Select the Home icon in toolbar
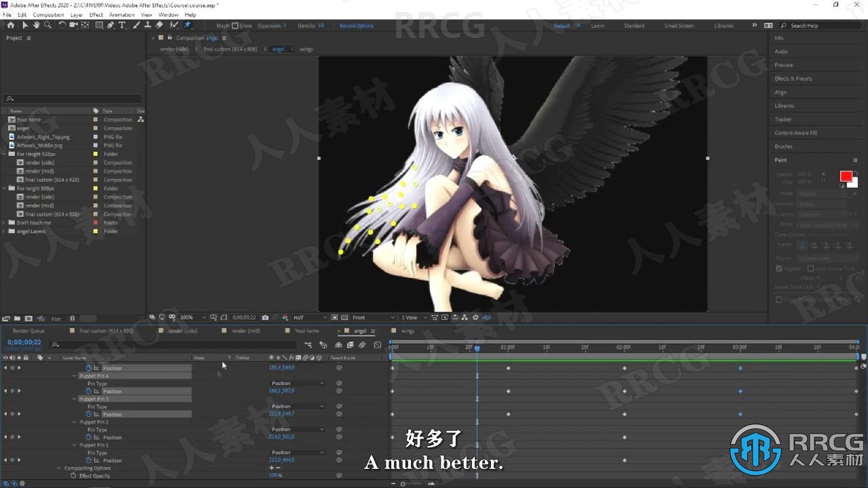The height and width of the screenshot is (488, 868). tap(11, 25)
